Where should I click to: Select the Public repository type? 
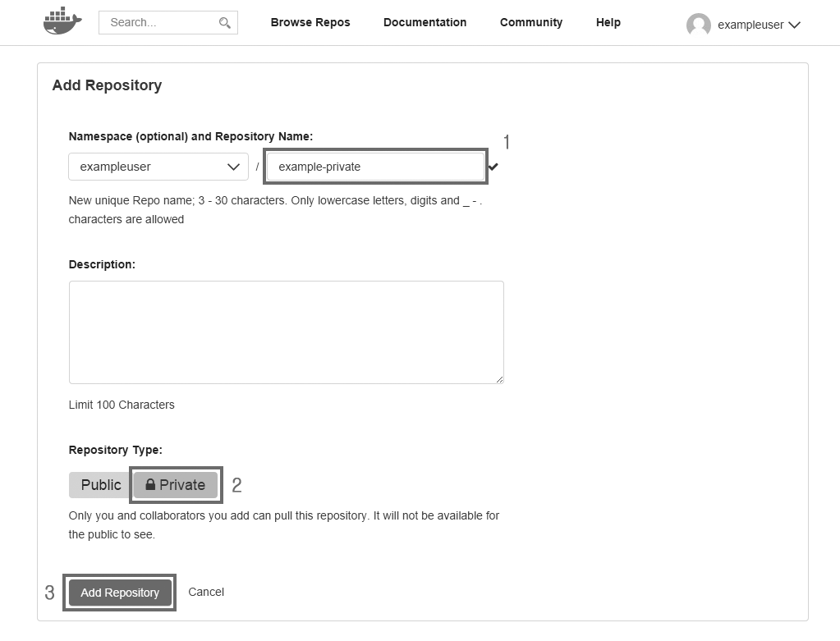click(x=100, y=485)
